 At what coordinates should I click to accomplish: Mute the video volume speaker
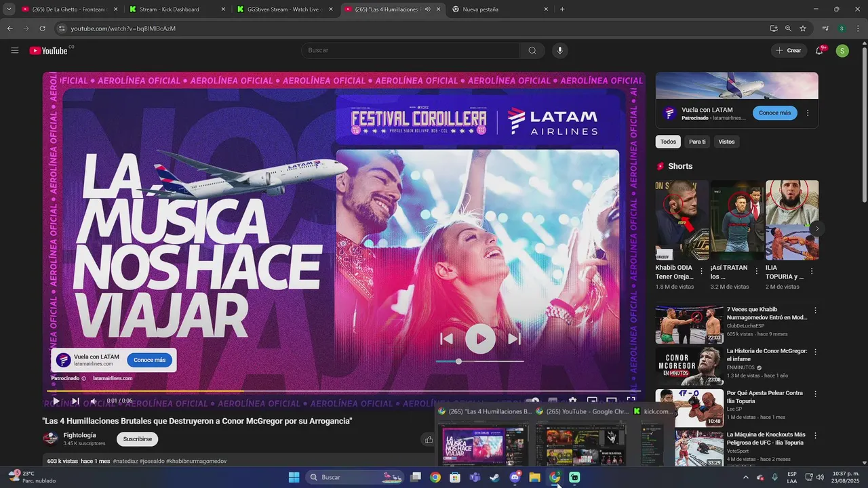point(94,401)
